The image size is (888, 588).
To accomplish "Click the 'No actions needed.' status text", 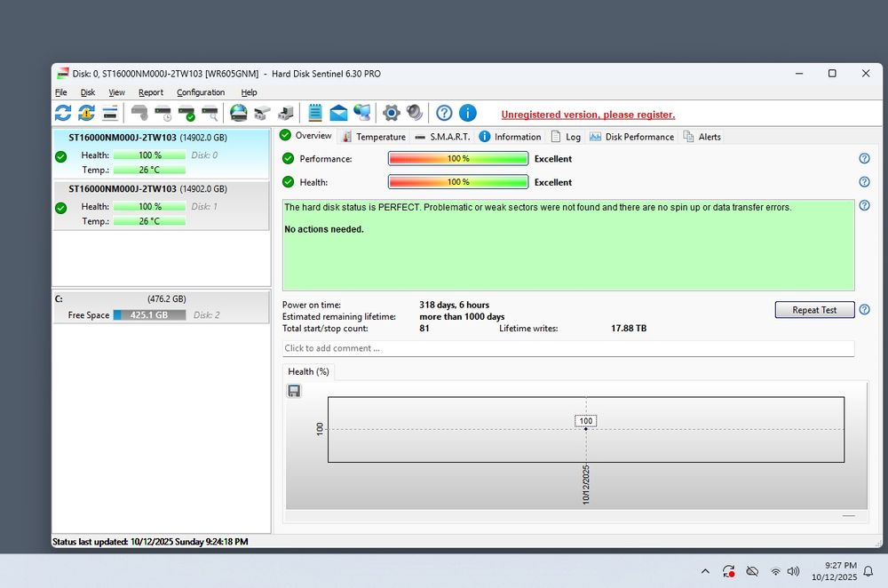I will pos(324,229).
